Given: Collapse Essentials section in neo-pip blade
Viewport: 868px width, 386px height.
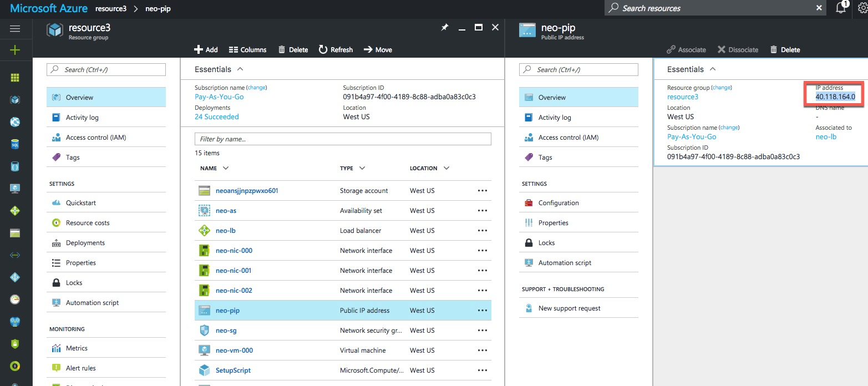Looking at the screenshot, I should pyautogui.click(x=692, y=69).
